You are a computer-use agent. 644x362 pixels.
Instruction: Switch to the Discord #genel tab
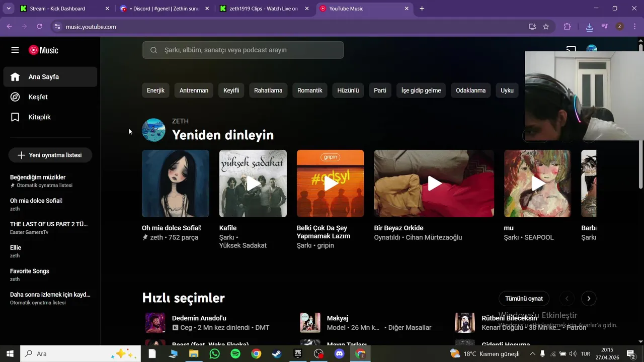click(x=165, y=9)
